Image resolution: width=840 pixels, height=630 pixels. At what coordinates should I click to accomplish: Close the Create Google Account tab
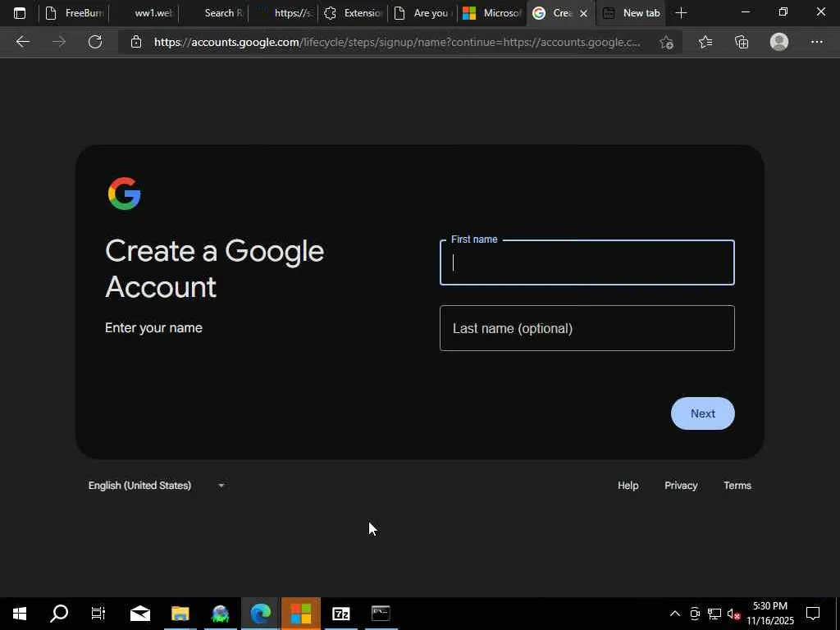(x=584, y=13)
